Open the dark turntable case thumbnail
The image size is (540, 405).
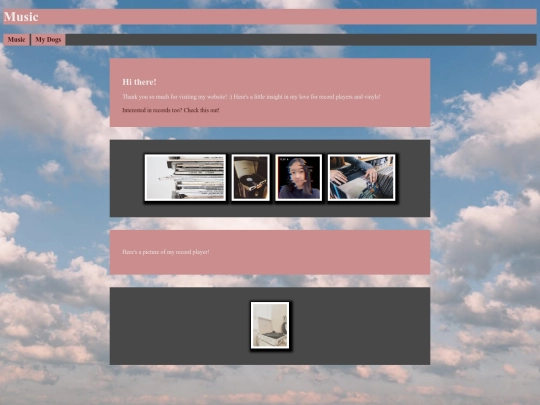click(250, 177)
